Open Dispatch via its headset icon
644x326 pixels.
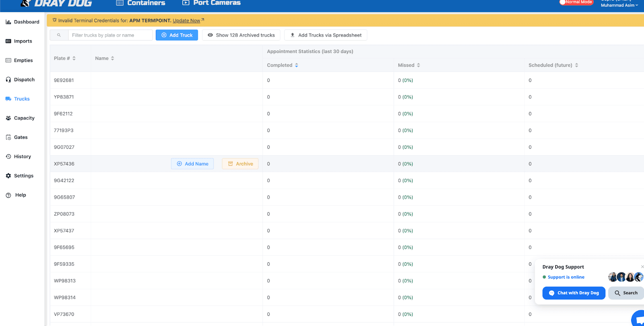tap(8, 80)
